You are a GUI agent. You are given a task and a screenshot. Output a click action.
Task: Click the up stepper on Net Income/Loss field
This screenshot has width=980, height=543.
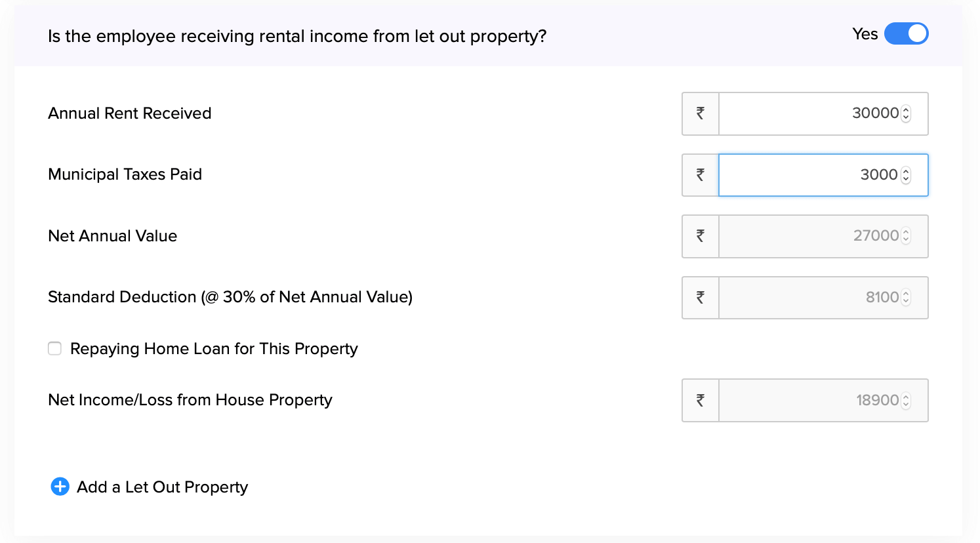[x=905, y=397]
